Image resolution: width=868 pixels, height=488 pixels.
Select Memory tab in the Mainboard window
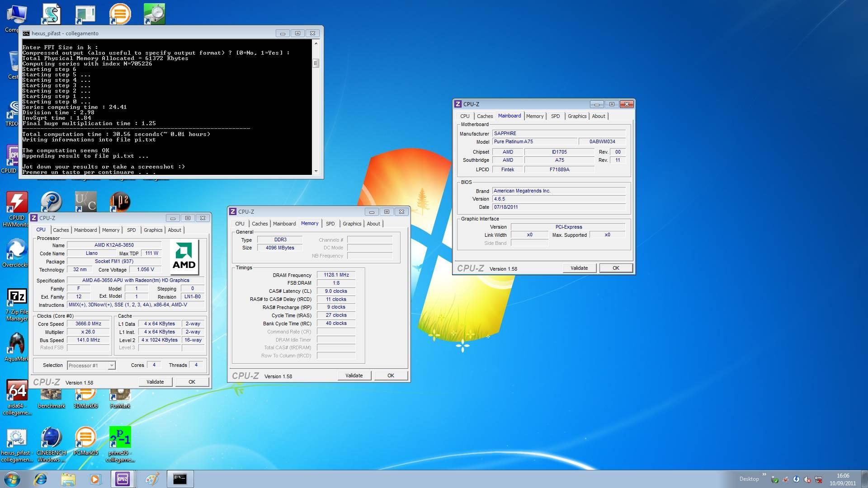pyautogui.click(x=535, y=116)
